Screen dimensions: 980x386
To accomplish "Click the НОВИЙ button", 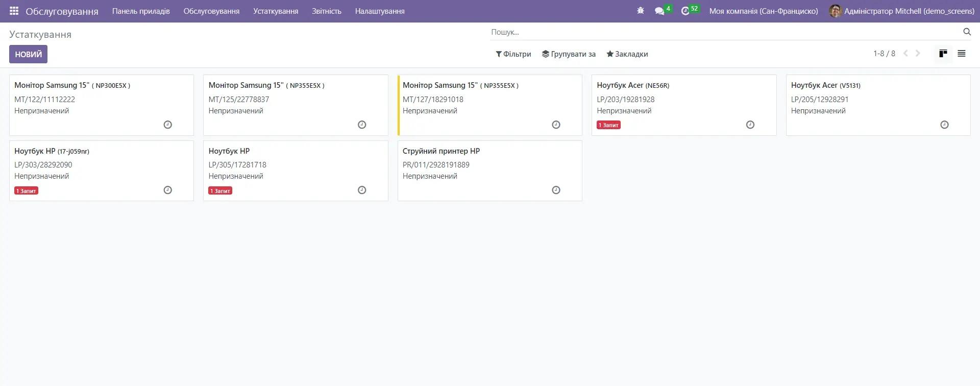I will click(28, 54).
